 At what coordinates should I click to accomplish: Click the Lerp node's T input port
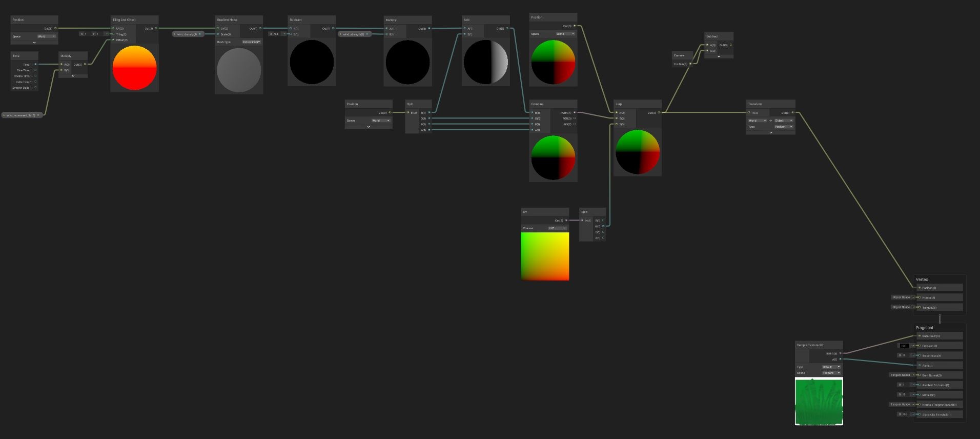pyautogui.click(x=617, y=124)
